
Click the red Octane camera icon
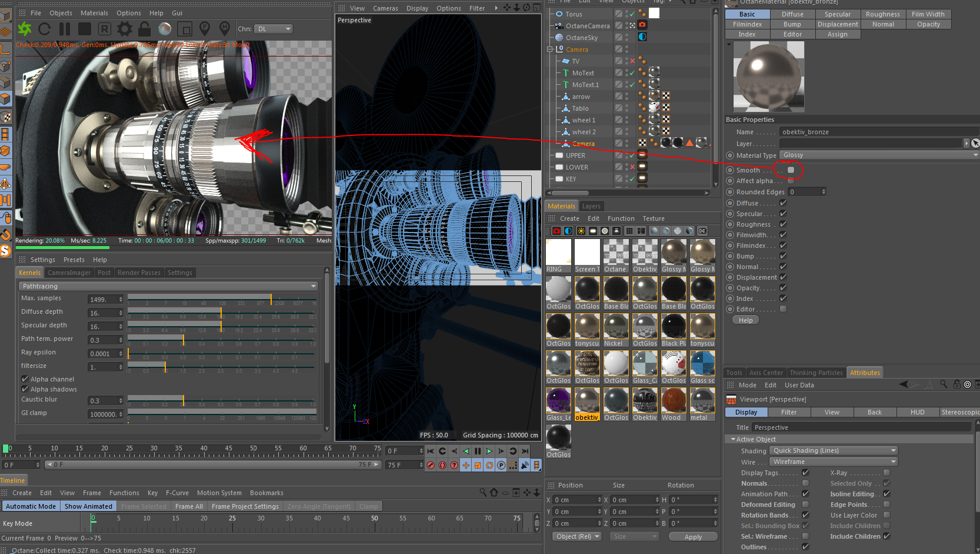pyautogui.click(x=556, y=231)
